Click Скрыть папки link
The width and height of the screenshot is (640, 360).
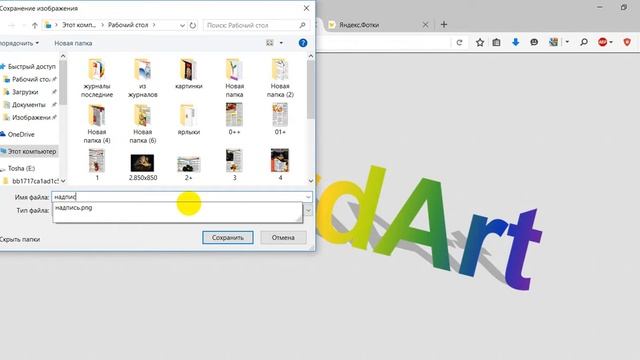[20, 240]
